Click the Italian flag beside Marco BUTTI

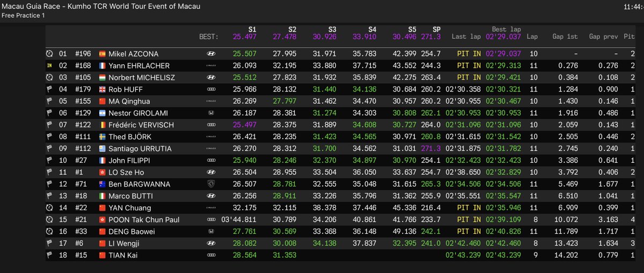(103, 196)
